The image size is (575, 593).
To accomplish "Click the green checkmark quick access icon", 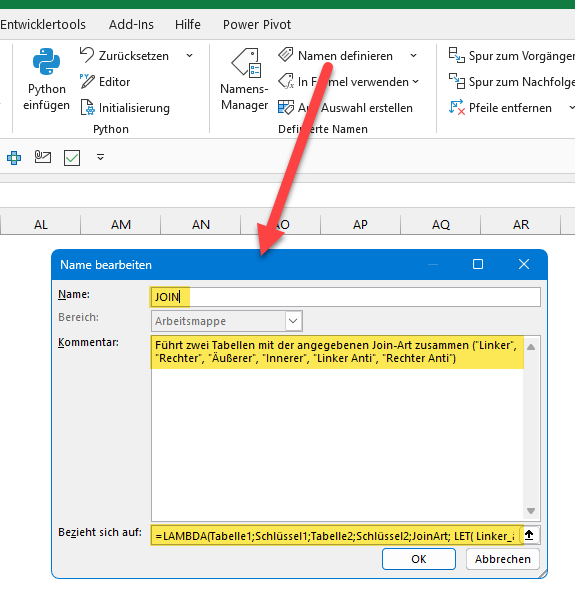I will click(72, 157).
